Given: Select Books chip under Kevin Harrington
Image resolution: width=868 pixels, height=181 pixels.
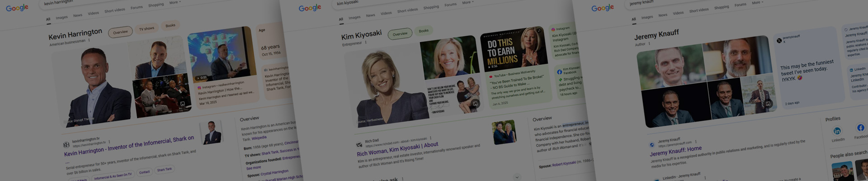Looking at the screenshot, I should click(x=170, y=25).
